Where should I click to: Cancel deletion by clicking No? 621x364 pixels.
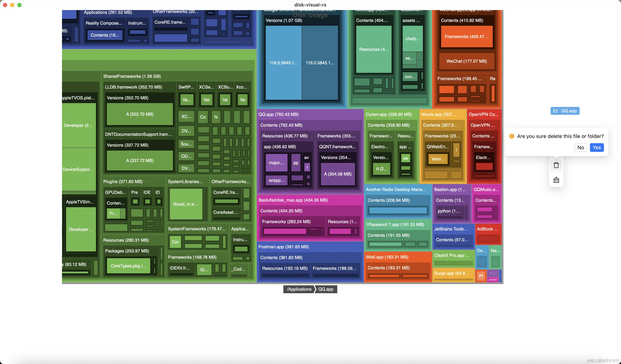pos(580,148)
